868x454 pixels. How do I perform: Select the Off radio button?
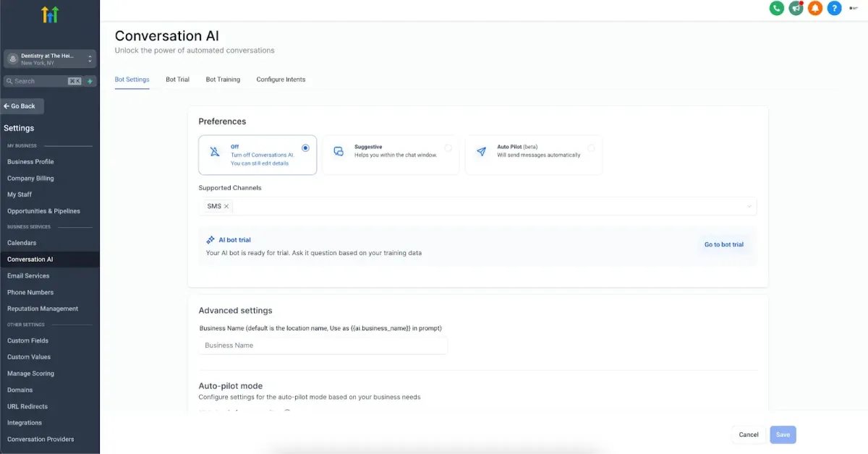pyautogui.click(x=305, y=147)
